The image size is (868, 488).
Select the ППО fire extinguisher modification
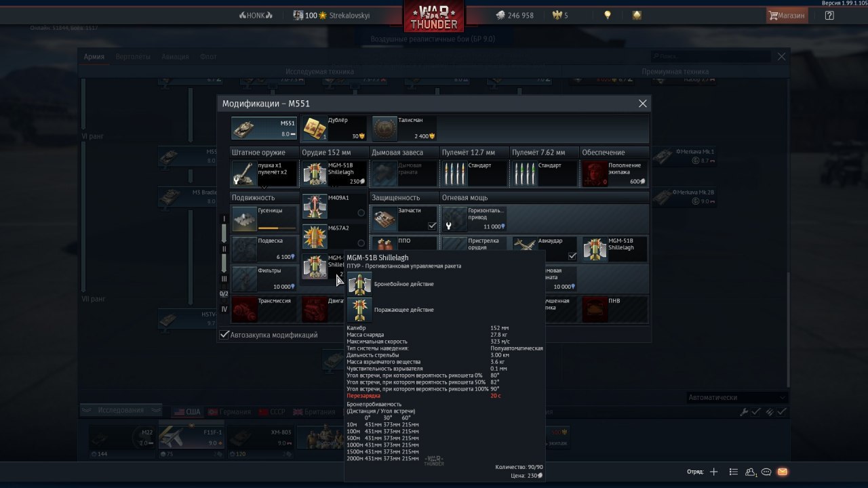[404, 243]
